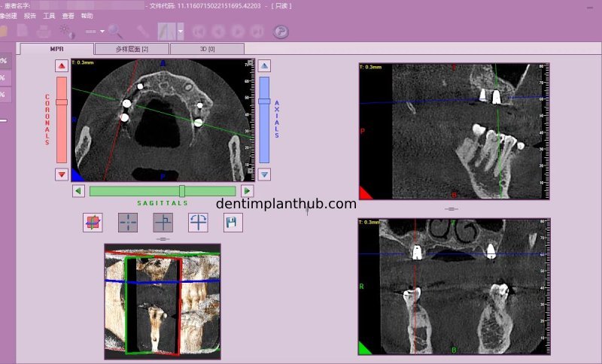Image resolution: width=602 pixels, height=364 pixels.
Task: Jump to last slice button
Action: coord(257,32)
